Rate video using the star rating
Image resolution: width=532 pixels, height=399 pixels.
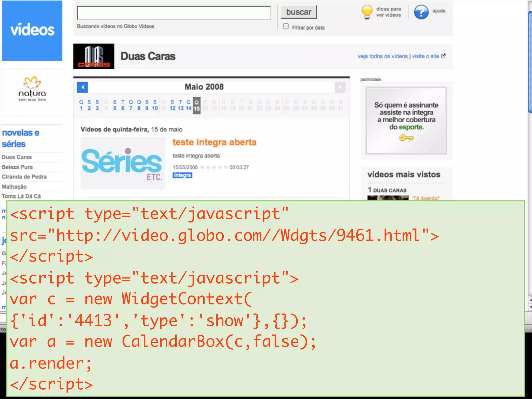coord(214,167)
